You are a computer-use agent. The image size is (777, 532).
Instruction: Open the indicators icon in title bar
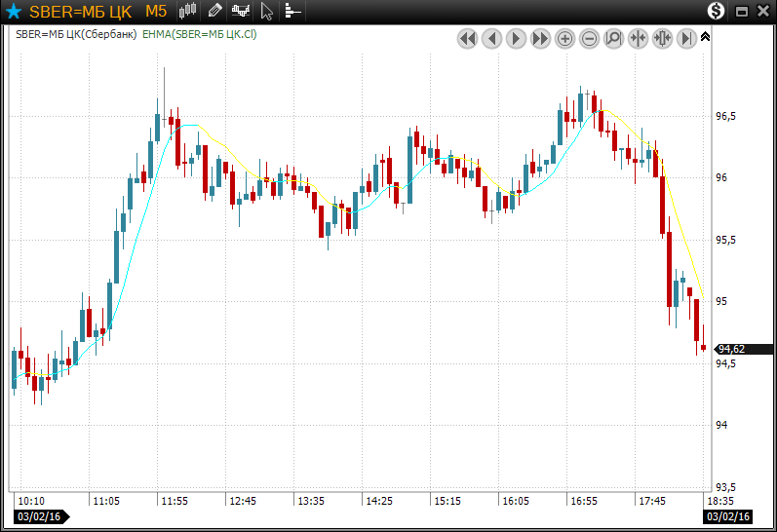(x=240, y=12)
